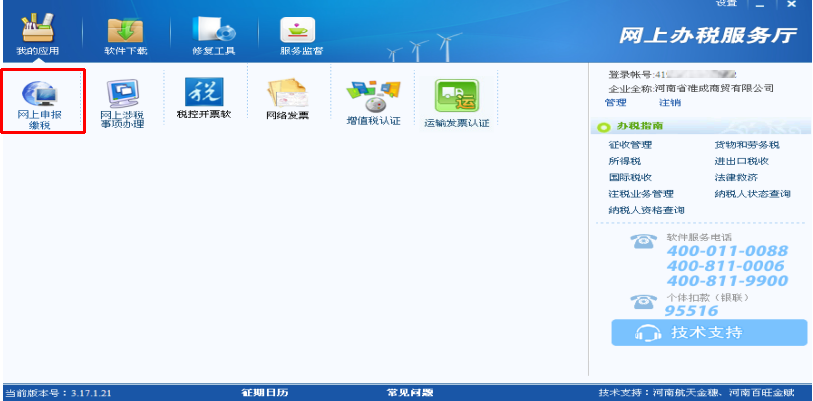Open 征期日历 in status bar

[264, 393]
